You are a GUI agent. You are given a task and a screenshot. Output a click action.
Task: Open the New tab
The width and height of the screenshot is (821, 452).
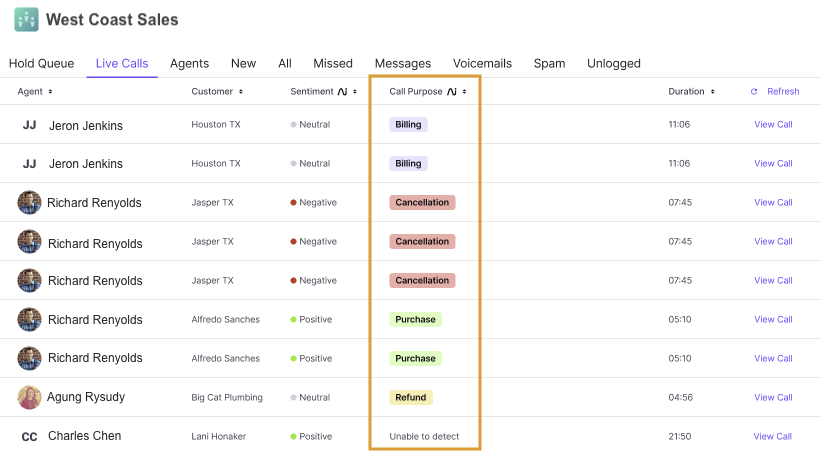point(243,63)
